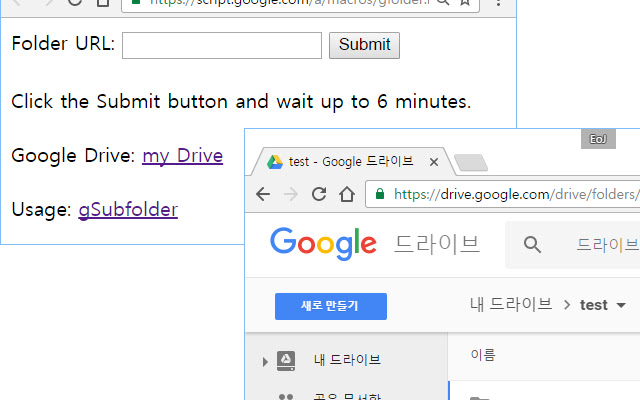Viewport: 640px width, 400px height.
Task: Click reload icon in script window
Action: [75, 2]
